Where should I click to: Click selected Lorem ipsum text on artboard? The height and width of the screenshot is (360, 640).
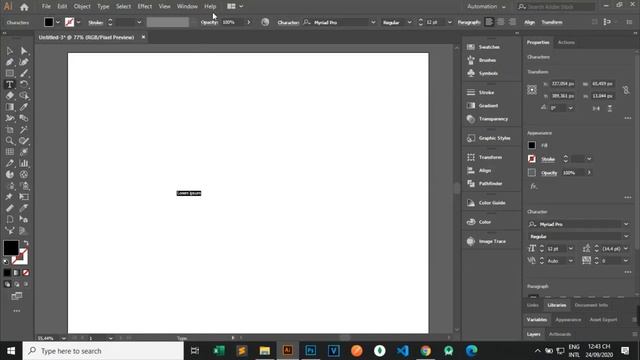189,193
